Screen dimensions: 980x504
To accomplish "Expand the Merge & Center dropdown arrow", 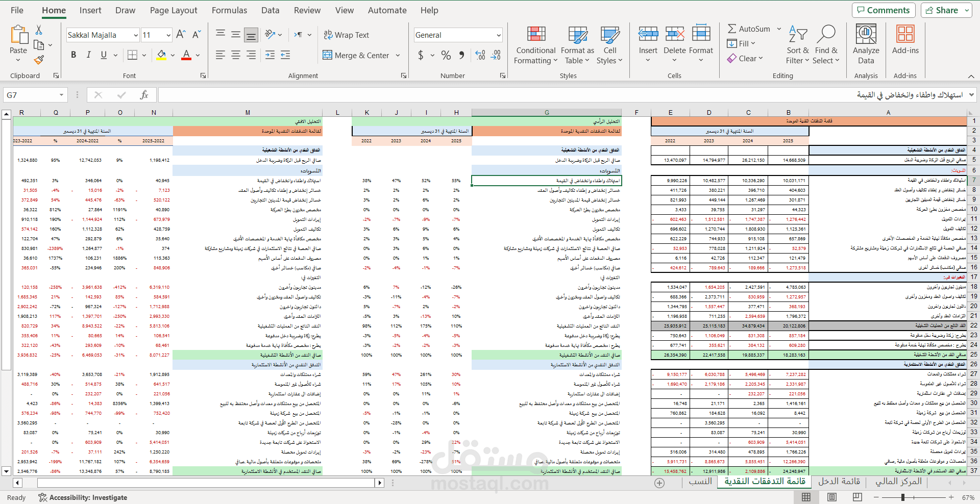I will [398, 55].
